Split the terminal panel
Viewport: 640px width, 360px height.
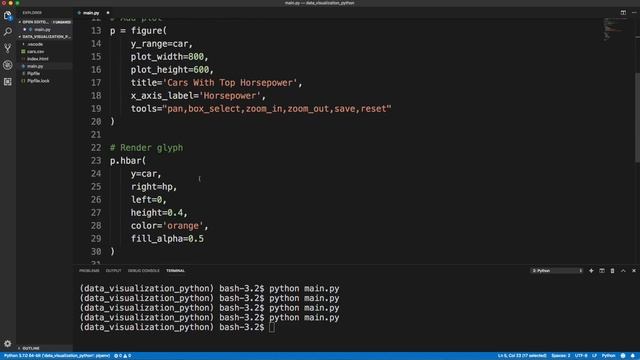coord(602,271)
